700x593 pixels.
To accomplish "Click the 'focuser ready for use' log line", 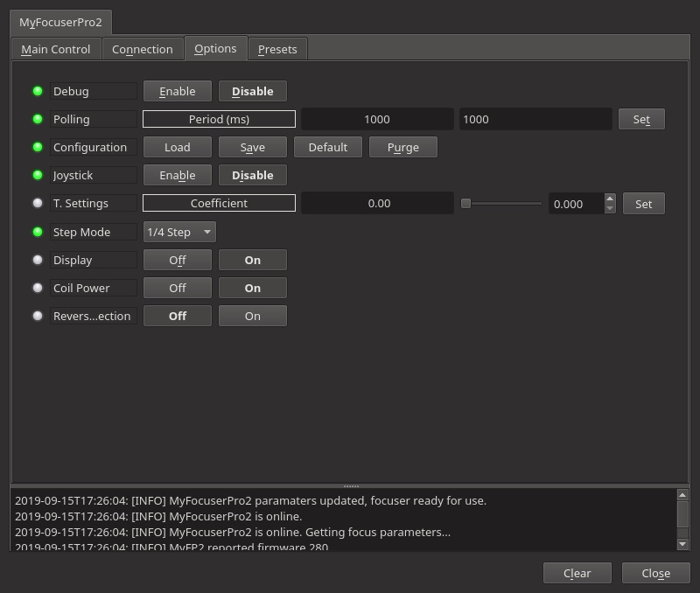I will click(250, 500).
